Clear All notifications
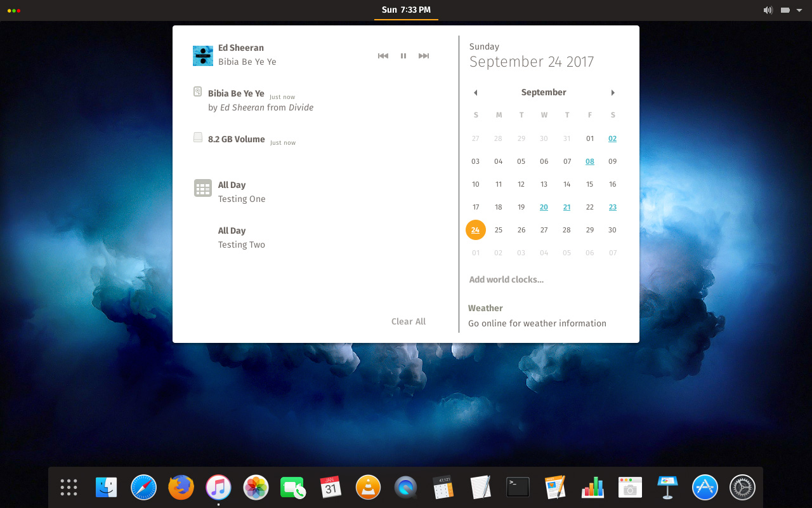 tap(409, 321)
